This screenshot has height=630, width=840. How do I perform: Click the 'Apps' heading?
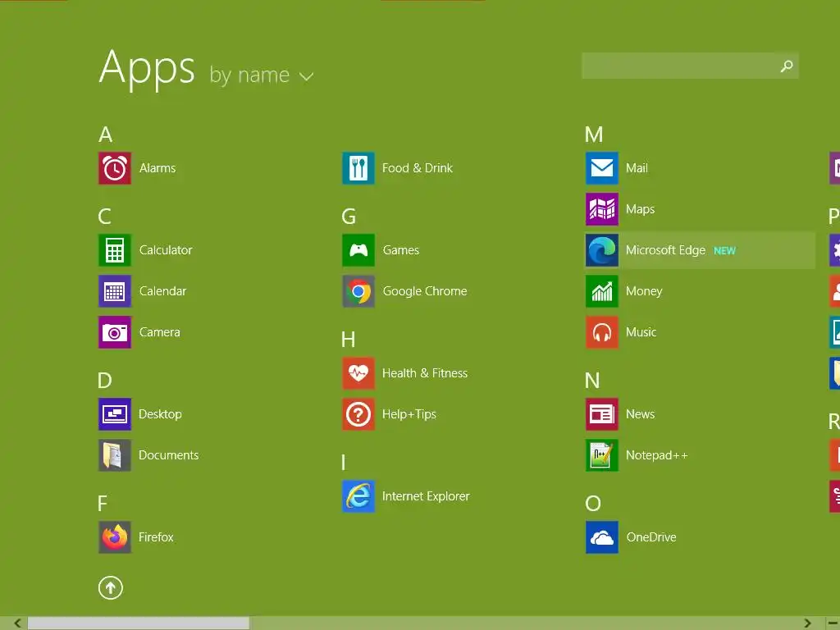tap(147, 69)
